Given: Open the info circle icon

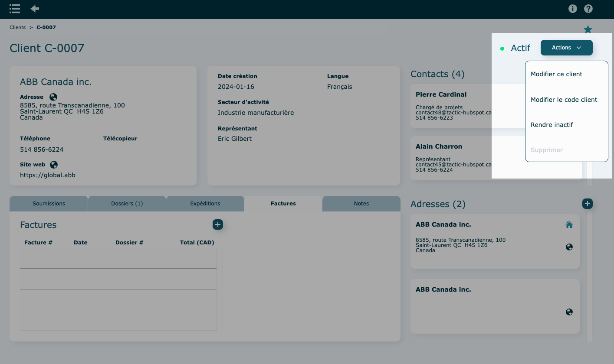Looking at the screenshot, I should tap(573, 9).
